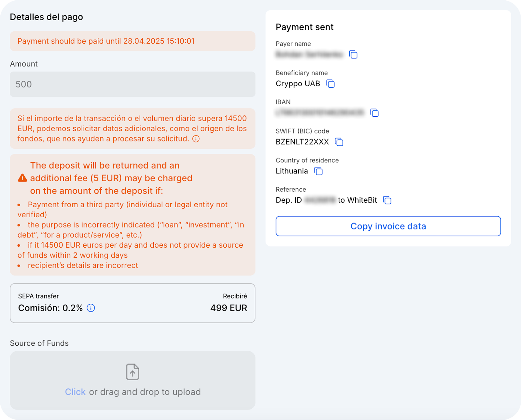Open info icon in the 14500 EUR notice
The width and height of the screenshot is (521, 420).
[196, 139]
